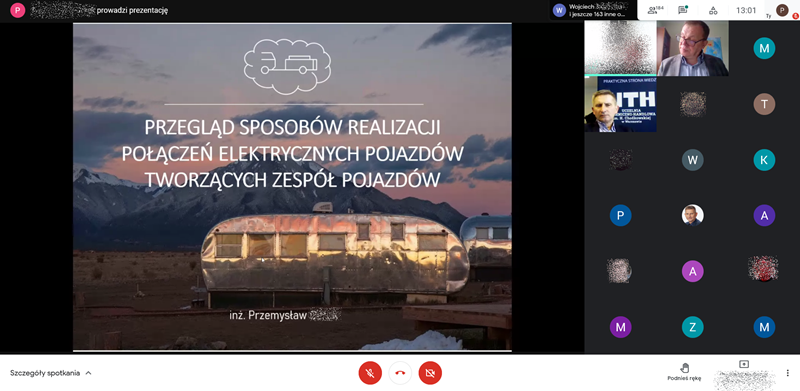Turn on the red camera button

point(430,373)
